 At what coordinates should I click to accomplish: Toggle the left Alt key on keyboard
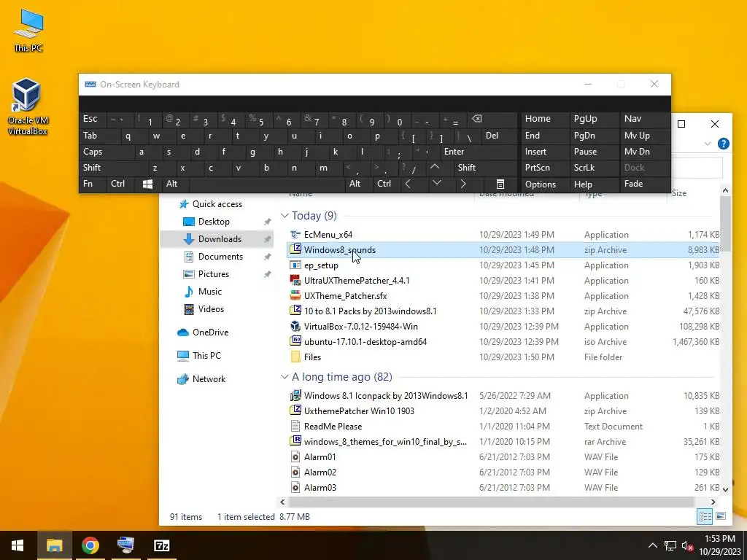(x=175, y=184)
